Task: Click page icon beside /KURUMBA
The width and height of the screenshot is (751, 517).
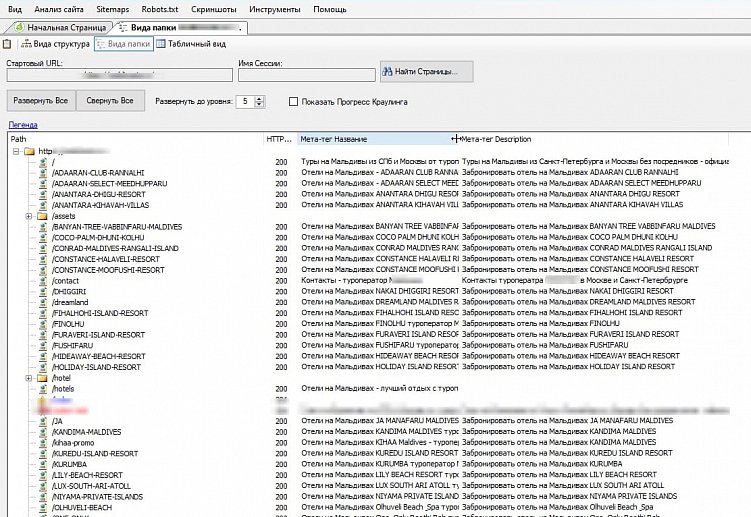Action: [x=43, y=464]
